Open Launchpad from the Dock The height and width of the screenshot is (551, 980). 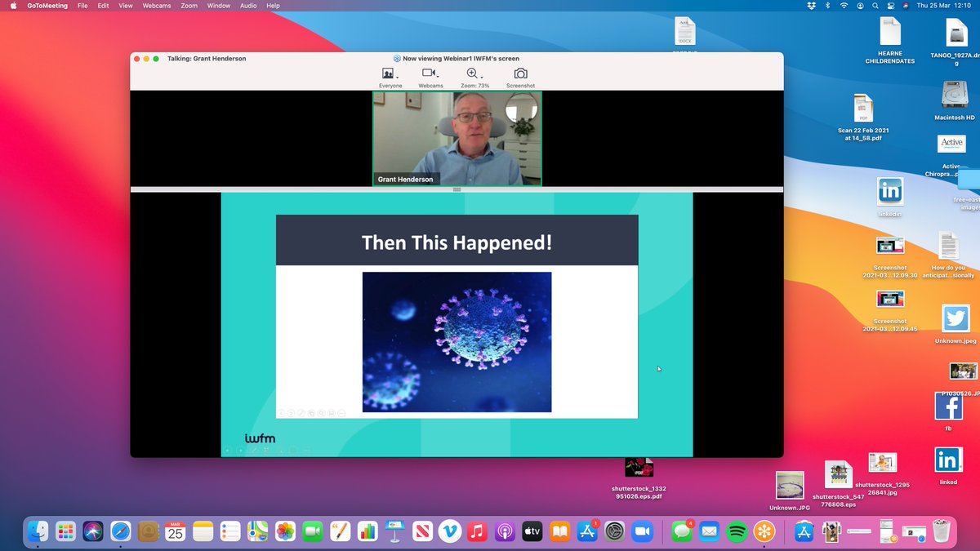click(65, 531)
